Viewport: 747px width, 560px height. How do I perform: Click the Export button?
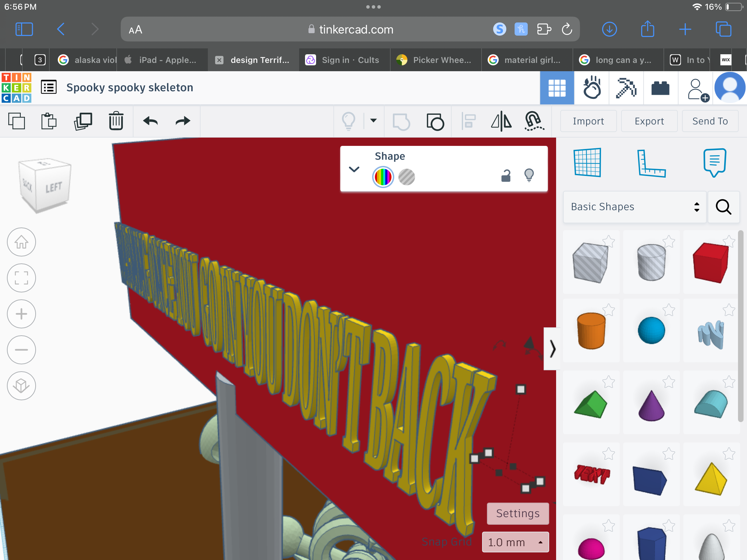coord(649,121)
